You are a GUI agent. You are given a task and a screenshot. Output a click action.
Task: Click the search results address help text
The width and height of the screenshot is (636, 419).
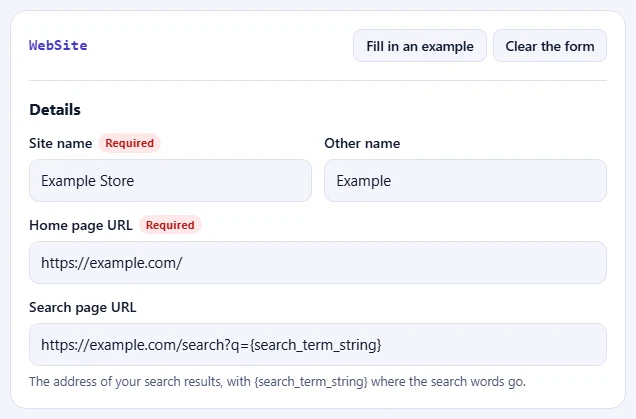tap(277, 382)
